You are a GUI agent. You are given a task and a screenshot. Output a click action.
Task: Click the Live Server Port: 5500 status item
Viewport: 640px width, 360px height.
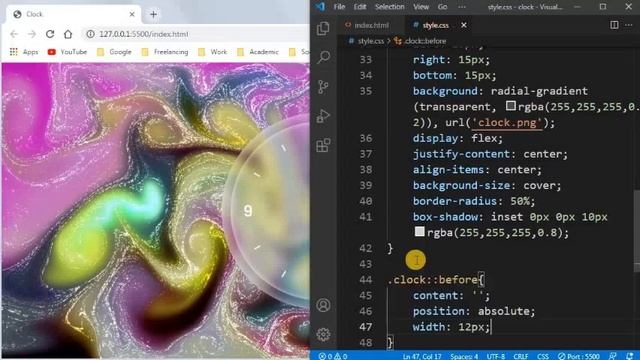579,356
